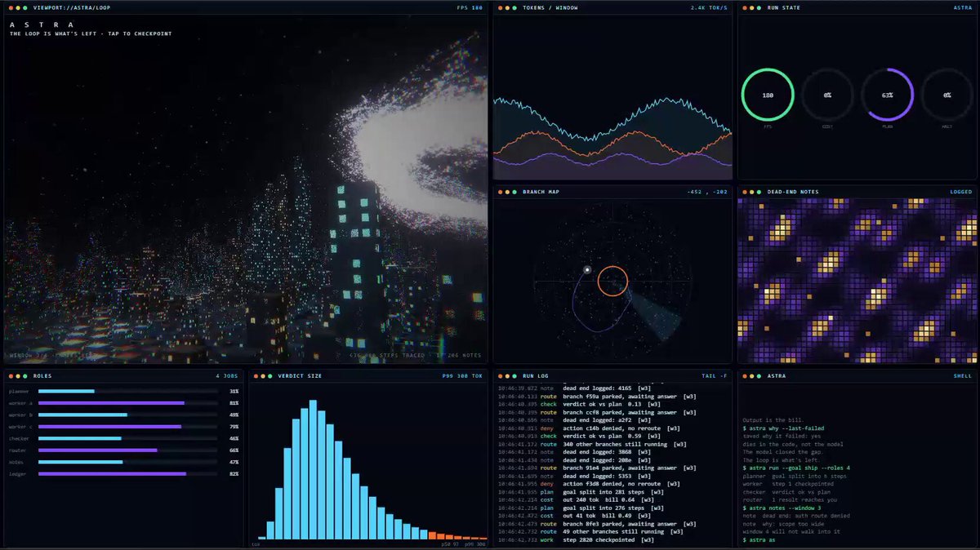Click the 'LOGGED' label on Dead-End Notes
Image resolution: width=980 pixels, height=550 pixels.
coord(961,192)
